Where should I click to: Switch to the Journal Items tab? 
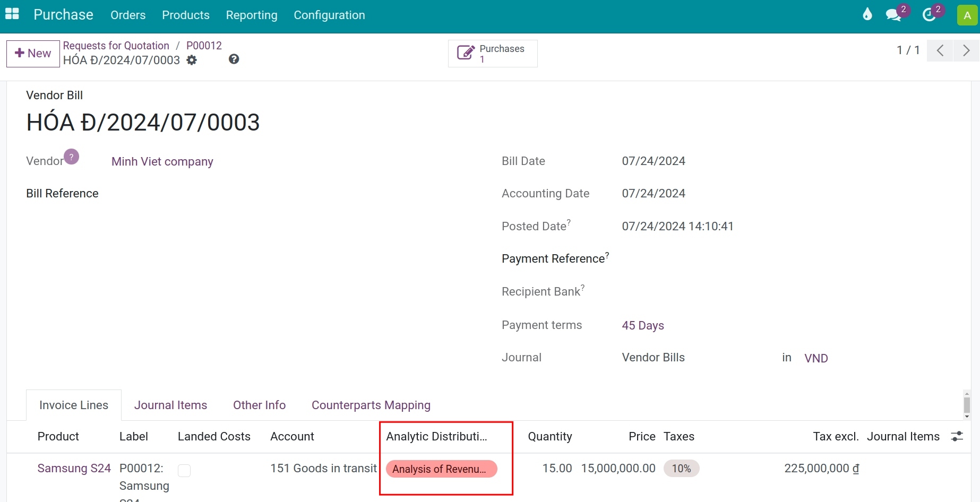point(170,405)
